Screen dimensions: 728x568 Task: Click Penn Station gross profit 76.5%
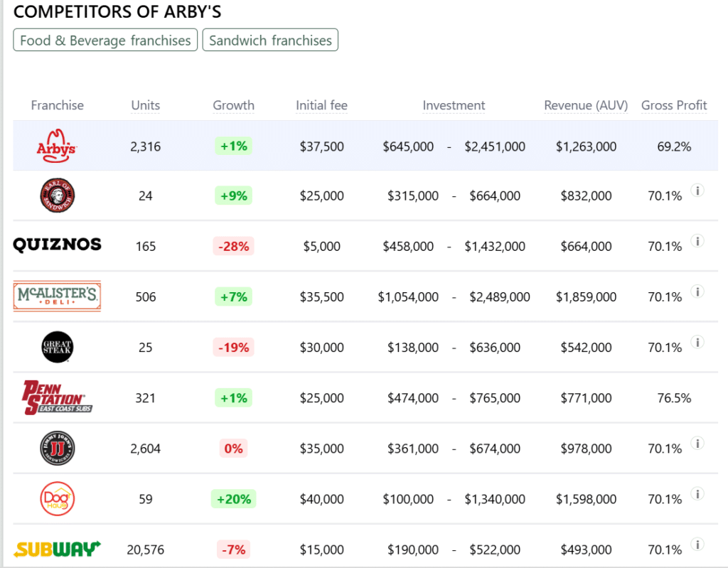(674, 399)
